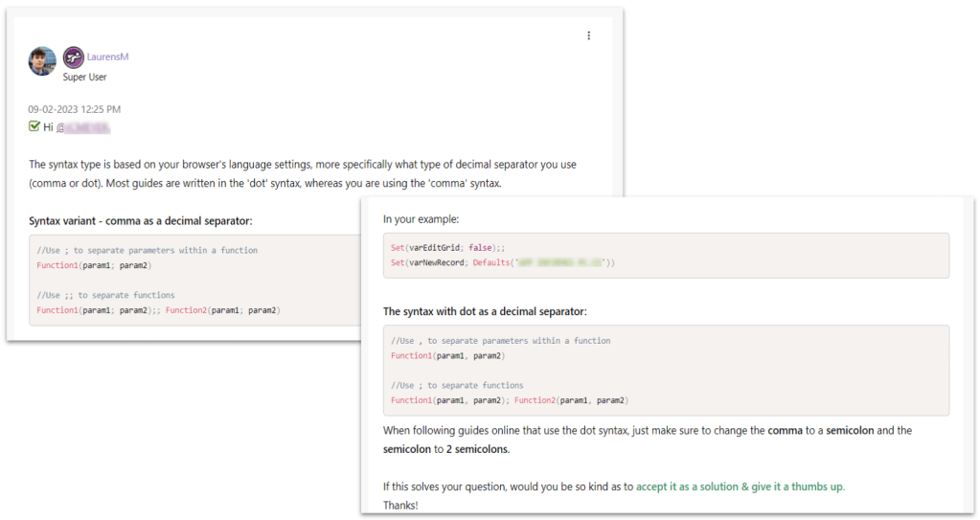Viewport: 980px width, 520px height.
Task: Open the post options three-dot menu
Action: coord(588,35)
